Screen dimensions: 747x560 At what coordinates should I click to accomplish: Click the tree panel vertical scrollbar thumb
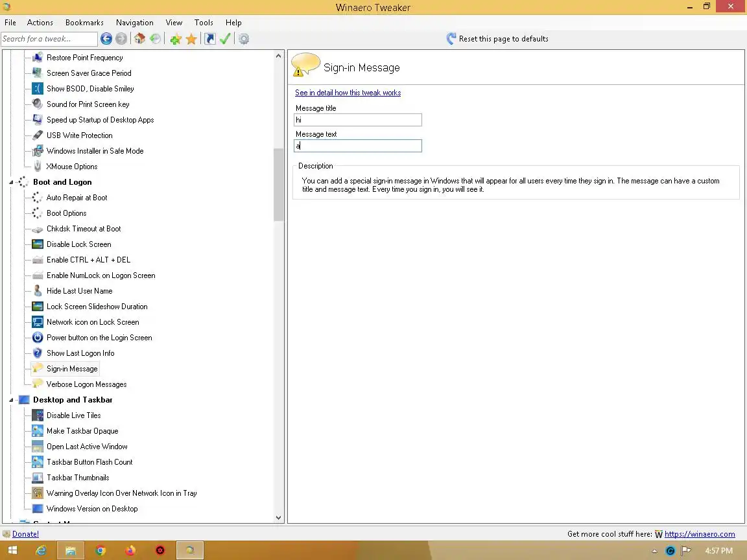point(279,185)
